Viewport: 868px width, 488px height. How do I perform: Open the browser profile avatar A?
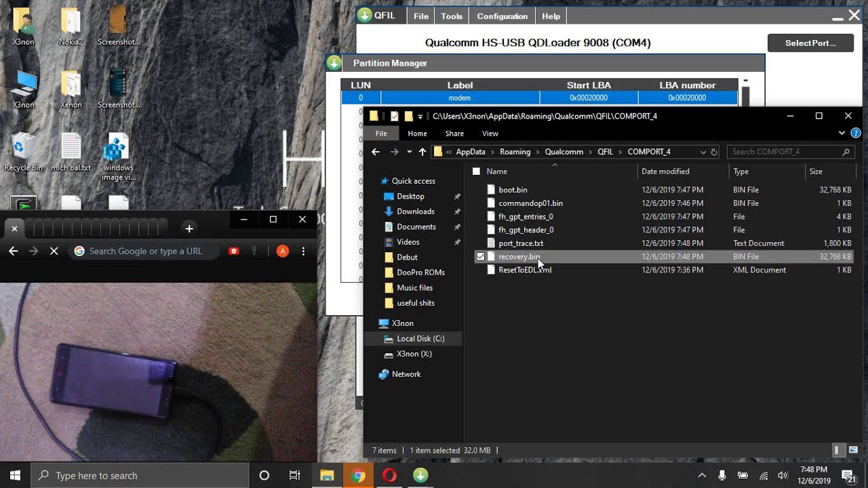(283, 251)
